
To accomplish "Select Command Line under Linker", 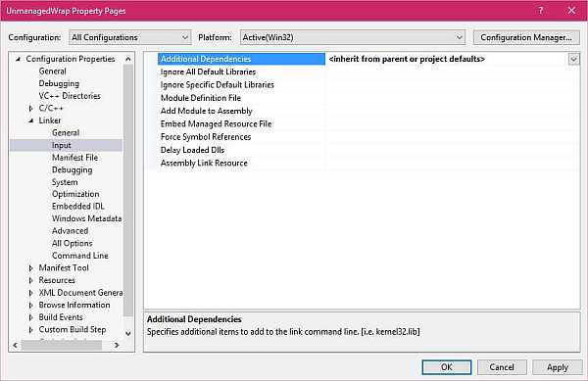I will [80, 256].
